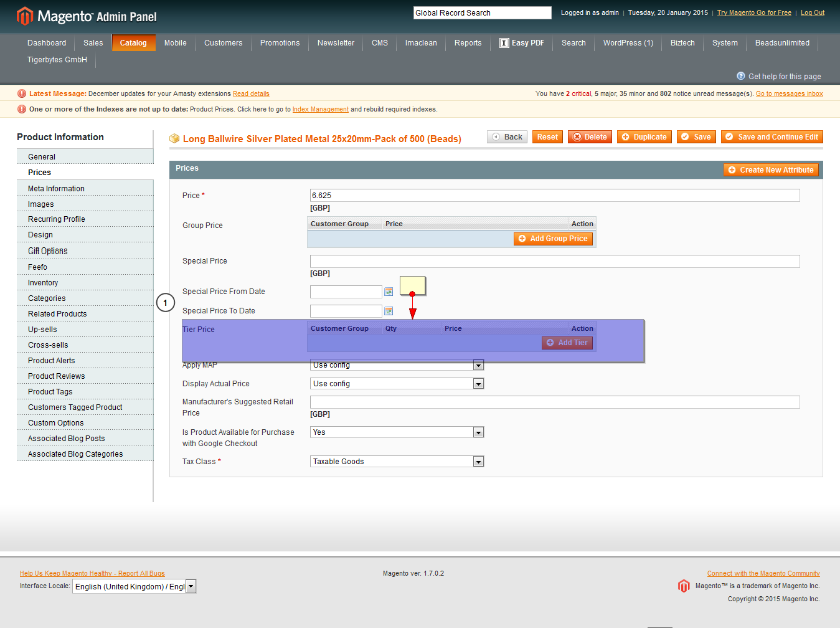The image size is (840, 628).
Task: Click the yellow sticky note annotation
Action: pyautogui.click(x=412, y=285)
